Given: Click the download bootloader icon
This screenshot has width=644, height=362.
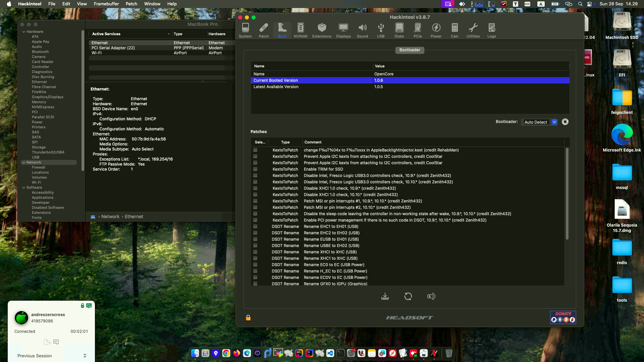Looking at the screenshot, I should pos(385,296).
